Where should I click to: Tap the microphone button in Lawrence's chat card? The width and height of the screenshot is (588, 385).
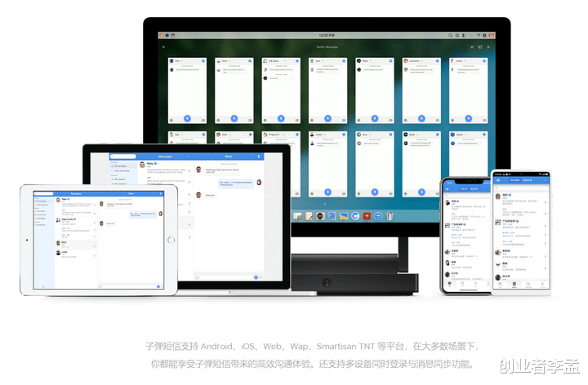pyautogui.click(x=421, y=119)
